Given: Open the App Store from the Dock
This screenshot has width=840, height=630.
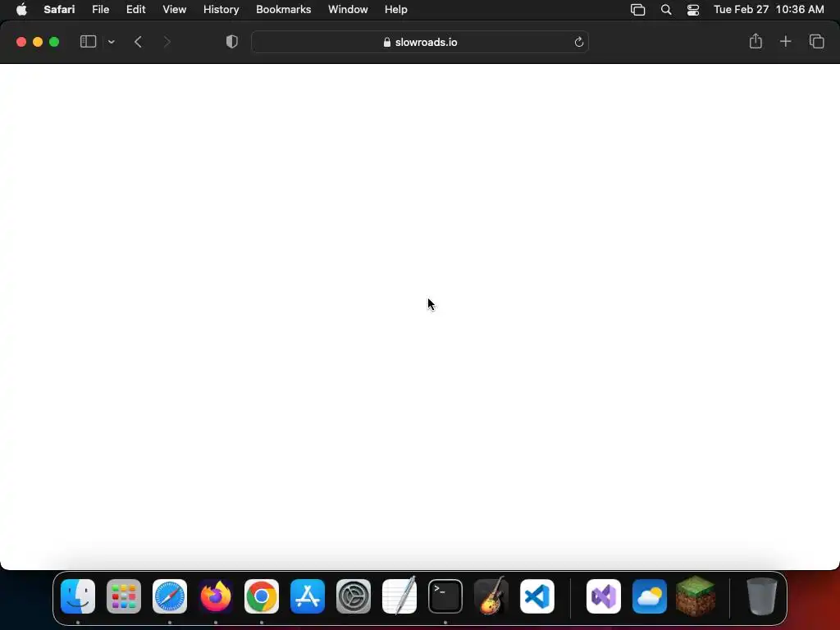Looking at the screenshot, I should (308, 596).
